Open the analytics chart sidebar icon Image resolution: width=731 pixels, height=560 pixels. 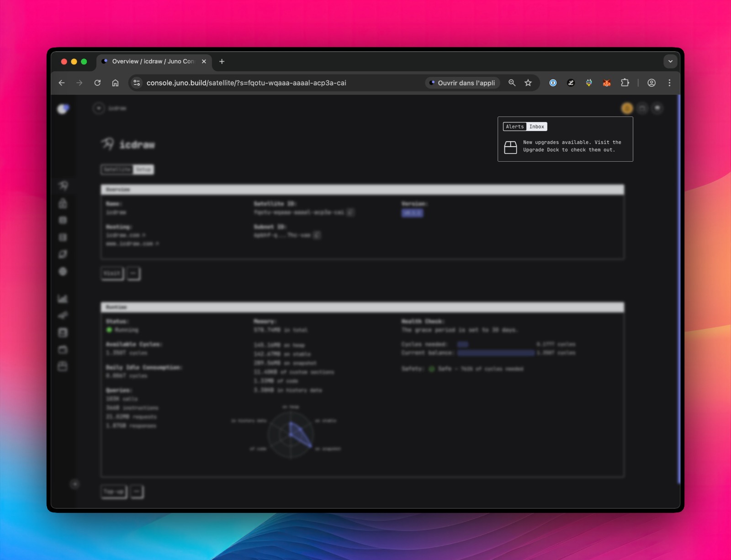(63, 298)
